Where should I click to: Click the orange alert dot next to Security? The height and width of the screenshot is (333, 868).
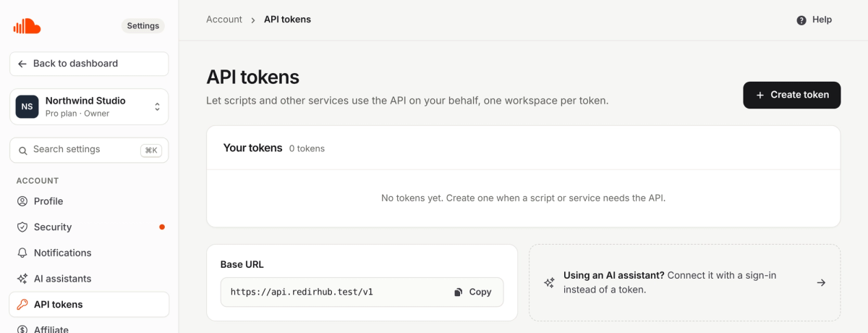click(x=162, y=227)
